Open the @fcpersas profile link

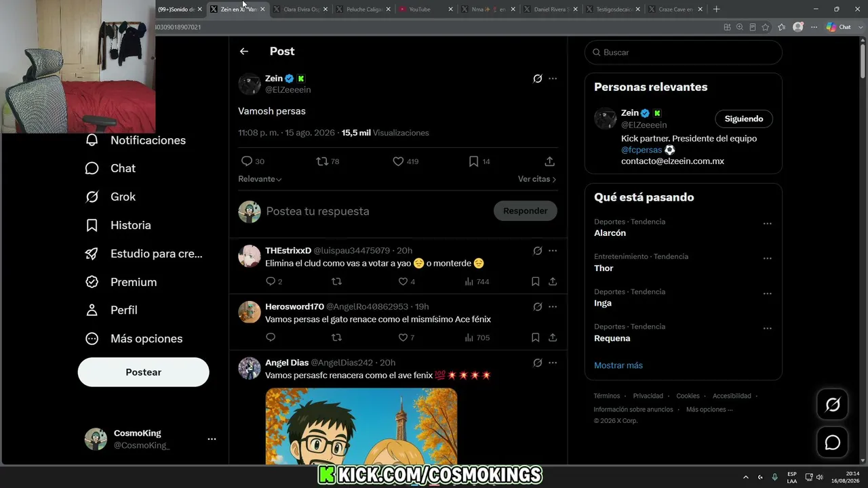click(642, 150)
